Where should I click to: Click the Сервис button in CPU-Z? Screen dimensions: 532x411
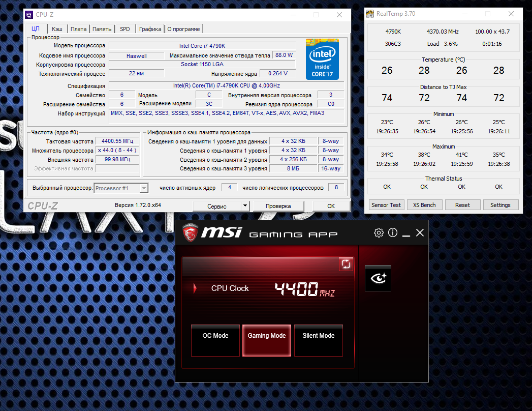click(x=217, y=206)
